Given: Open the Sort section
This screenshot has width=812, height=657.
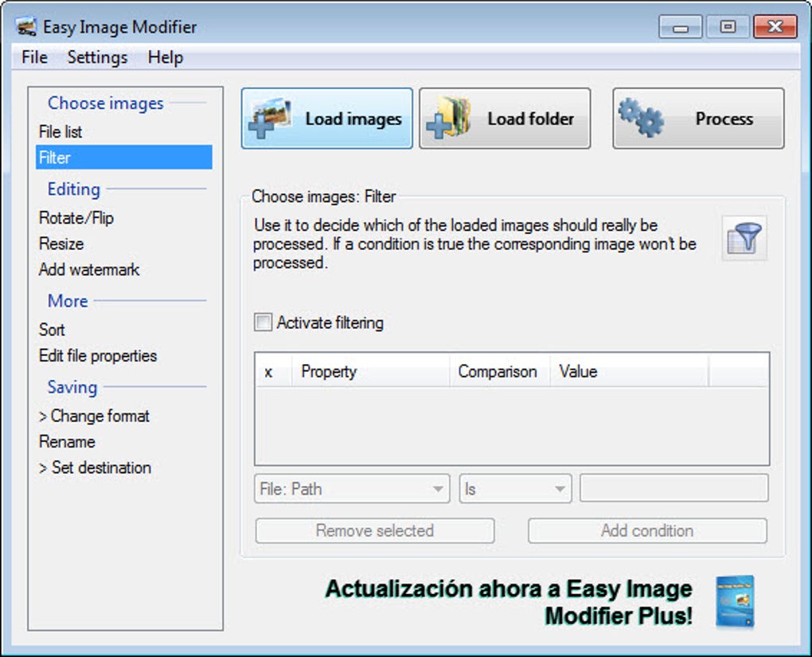Looking at the screenshot, I should [x=123, y=330].
